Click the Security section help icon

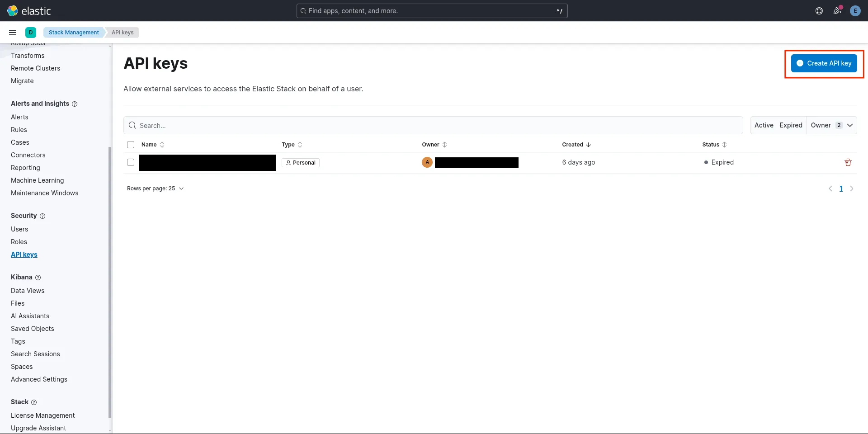42,216
